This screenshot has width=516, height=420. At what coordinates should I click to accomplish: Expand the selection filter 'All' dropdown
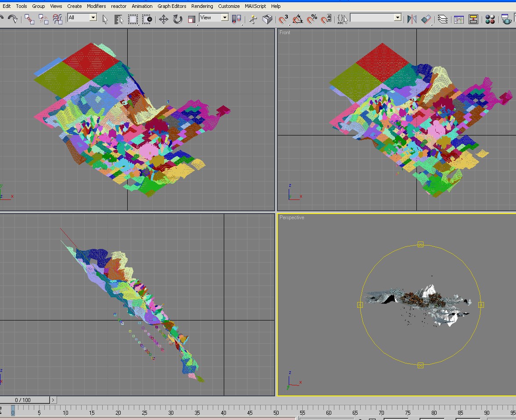point(93,18)
